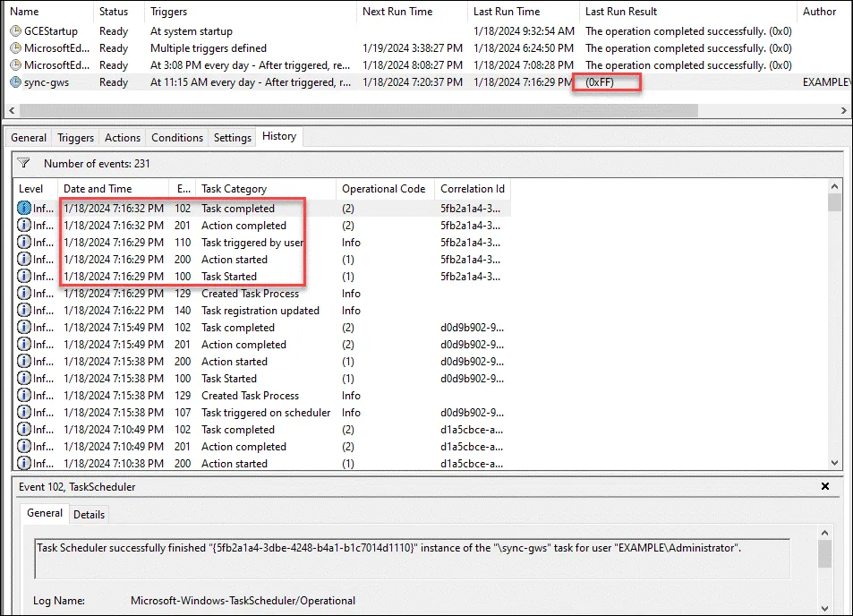Click info icon of 7:16:32 Task completed event
Screen dimensions: 853x616
point(24,208)
